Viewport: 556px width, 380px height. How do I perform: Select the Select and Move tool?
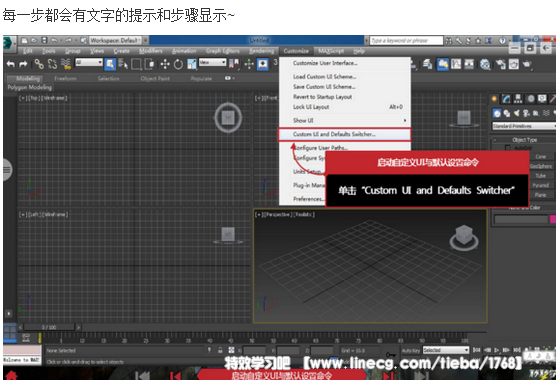point(165,64)
